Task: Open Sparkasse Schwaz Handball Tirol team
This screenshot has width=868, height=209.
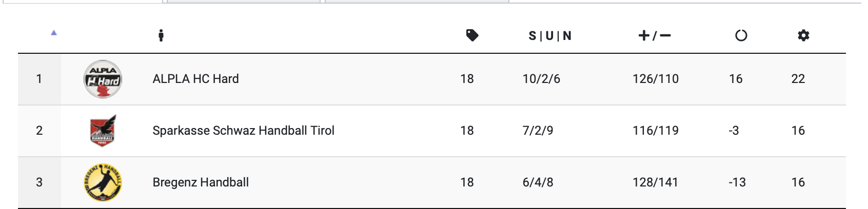Action: [243, 131]
